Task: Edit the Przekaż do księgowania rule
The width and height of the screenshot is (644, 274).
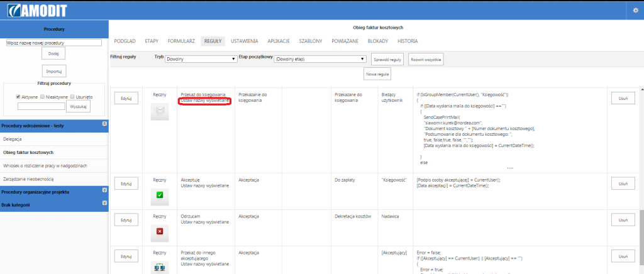Action: 126,98
